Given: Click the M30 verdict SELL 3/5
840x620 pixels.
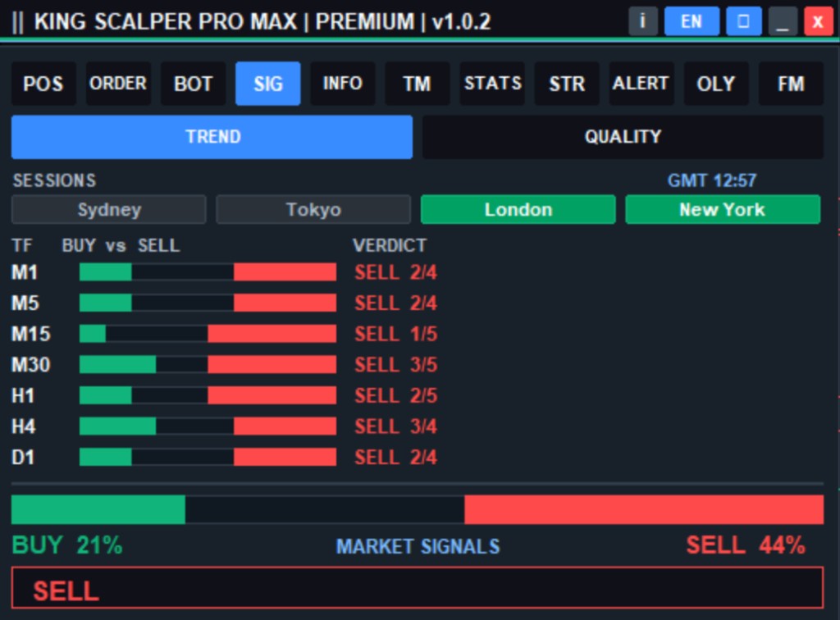Looking at the screenshot, I should [x=396, y=365].
